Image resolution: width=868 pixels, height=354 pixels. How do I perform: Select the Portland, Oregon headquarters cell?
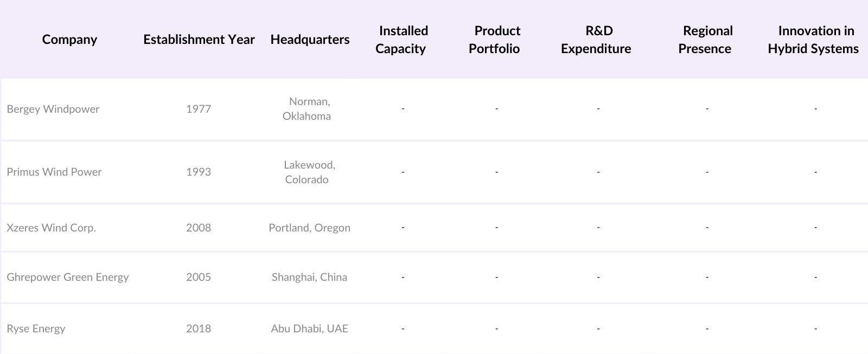click(309, 228)
